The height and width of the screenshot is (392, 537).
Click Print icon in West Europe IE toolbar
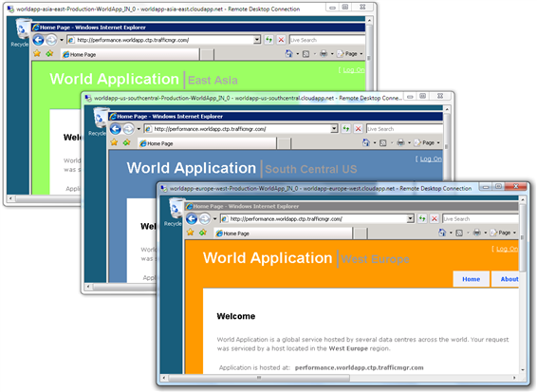pyautogui.click(x=476, y=233)
